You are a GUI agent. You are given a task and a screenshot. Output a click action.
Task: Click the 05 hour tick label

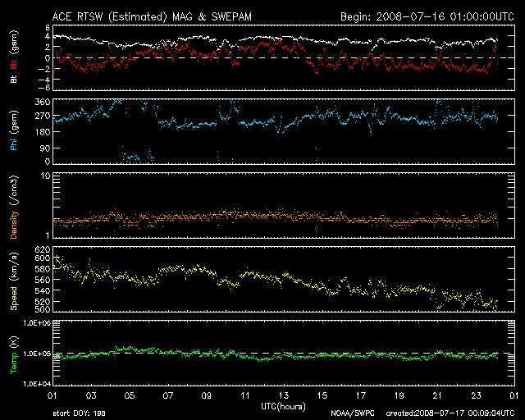[x=129, y=396]
